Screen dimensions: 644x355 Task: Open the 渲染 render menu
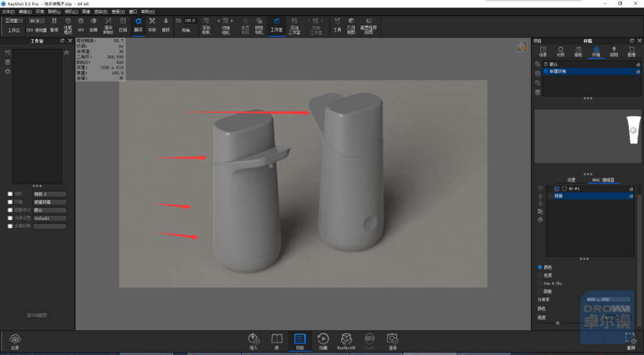coord(101,12)
